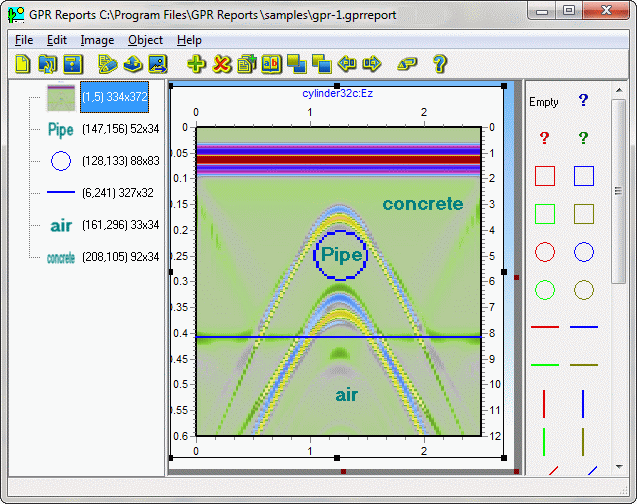The image size is (637, 504).
Task: Choose the green question mark palette item
Action: click(583, 138)
